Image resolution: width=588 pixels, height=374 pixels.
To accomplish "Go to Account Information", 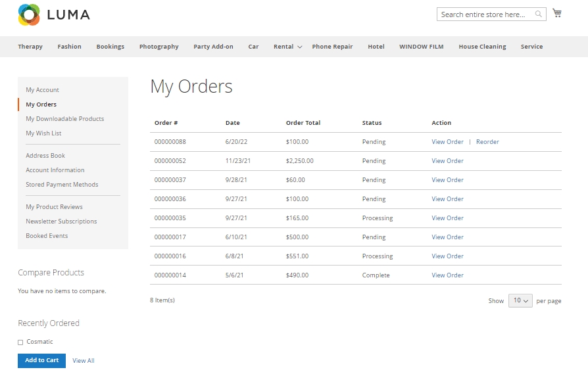I will 55,170.
